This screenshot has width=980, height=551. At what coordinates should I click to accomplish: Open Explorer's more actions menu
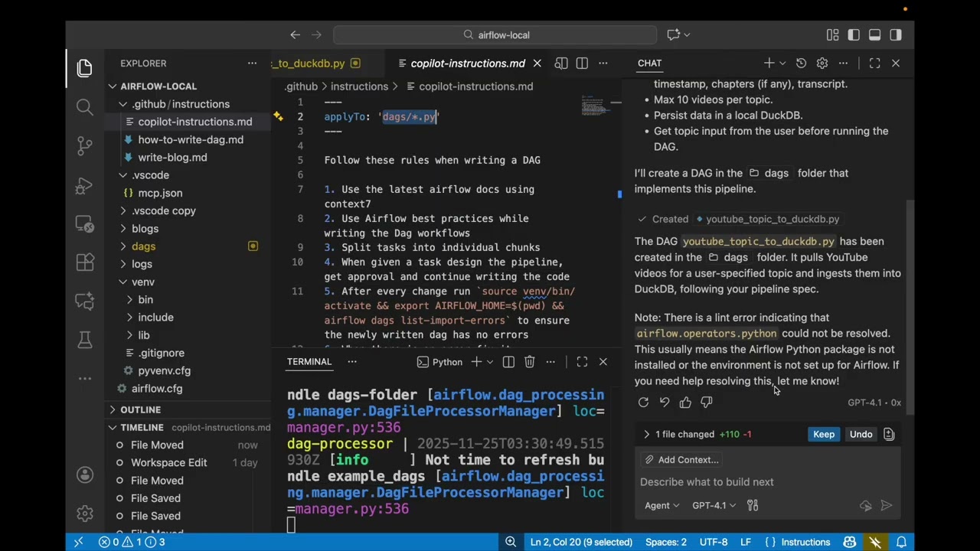click(252, 64)
